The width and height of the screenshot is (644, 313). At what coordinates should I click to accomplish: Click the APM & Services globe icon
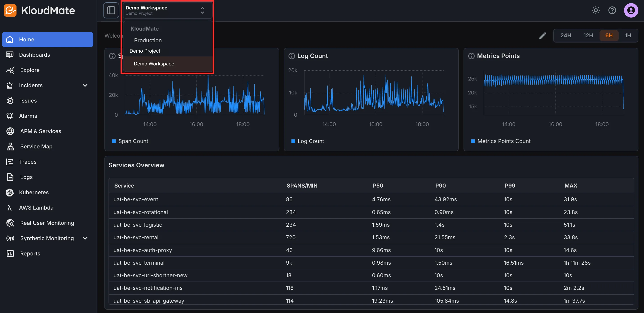(10, 131)
